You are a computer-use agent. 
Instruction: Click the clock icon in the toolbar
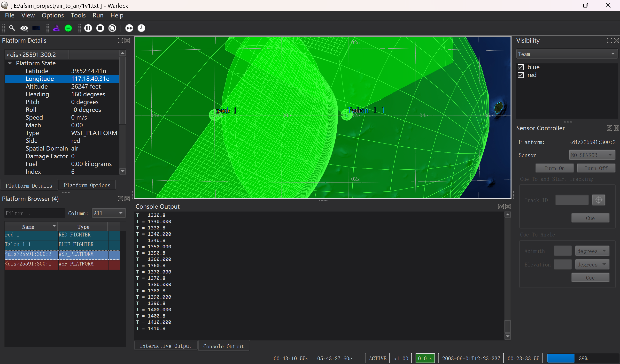click(141, 28)
